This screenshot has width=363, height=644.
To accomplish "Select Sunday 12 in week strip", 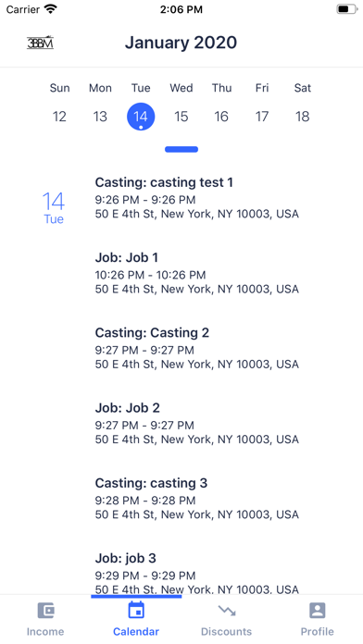I will tap(59, 117).
